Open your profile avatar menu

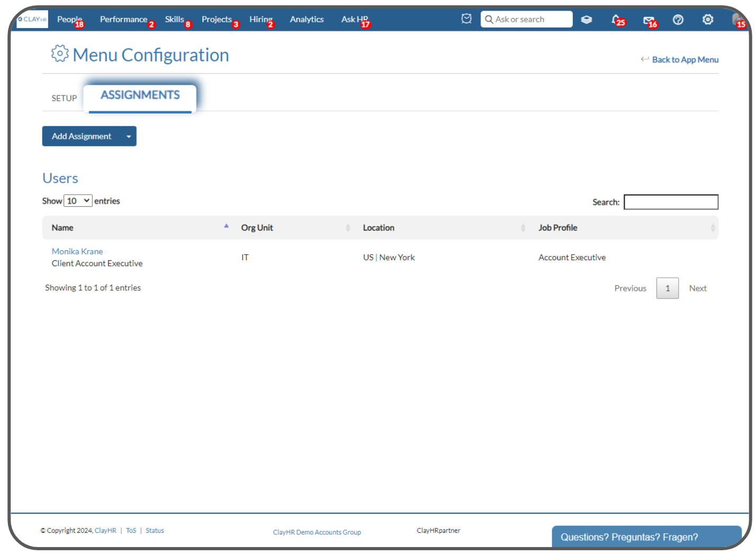[737, 19]
